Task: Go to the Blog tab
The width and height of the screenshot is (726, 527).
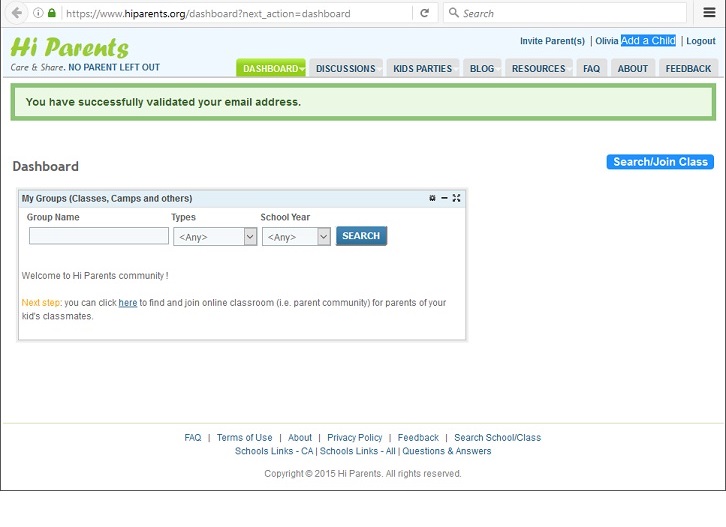Action: [x=482, y=69]
